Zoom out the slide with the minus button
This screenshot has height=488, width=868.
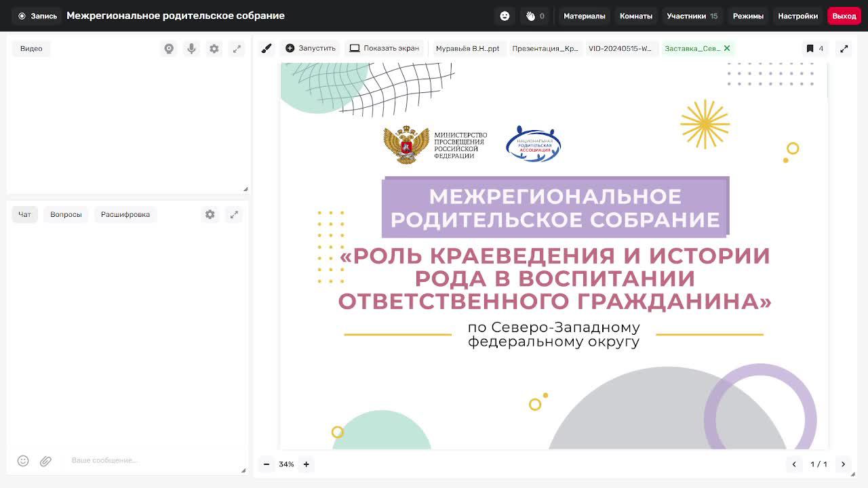(x=267, y=464)
